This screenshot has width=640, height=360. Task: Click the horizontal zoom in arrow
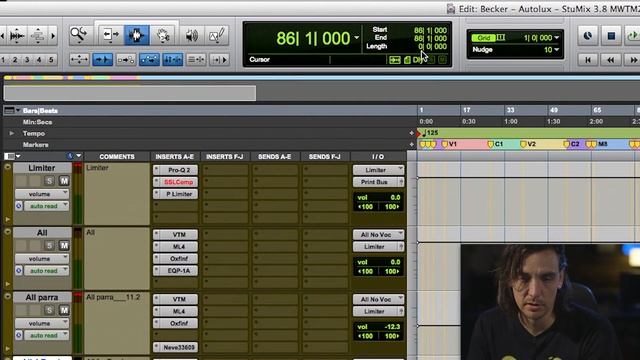[53, 36]
